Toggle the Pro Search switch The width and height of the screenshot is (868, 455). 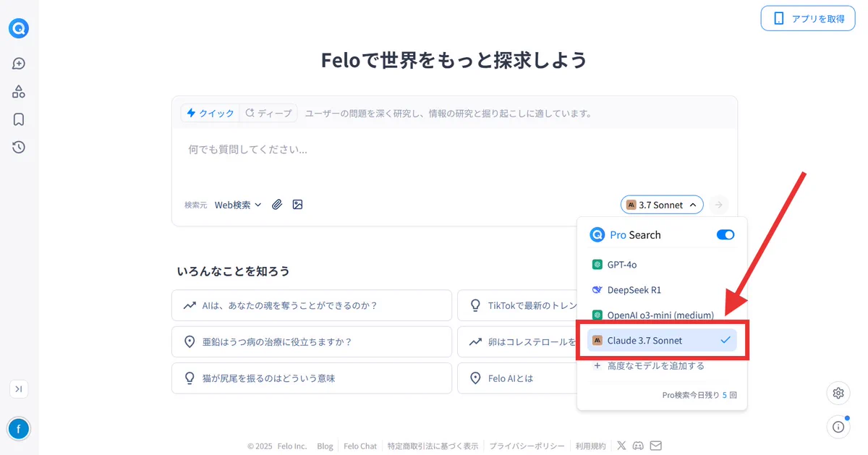[725, 234]
